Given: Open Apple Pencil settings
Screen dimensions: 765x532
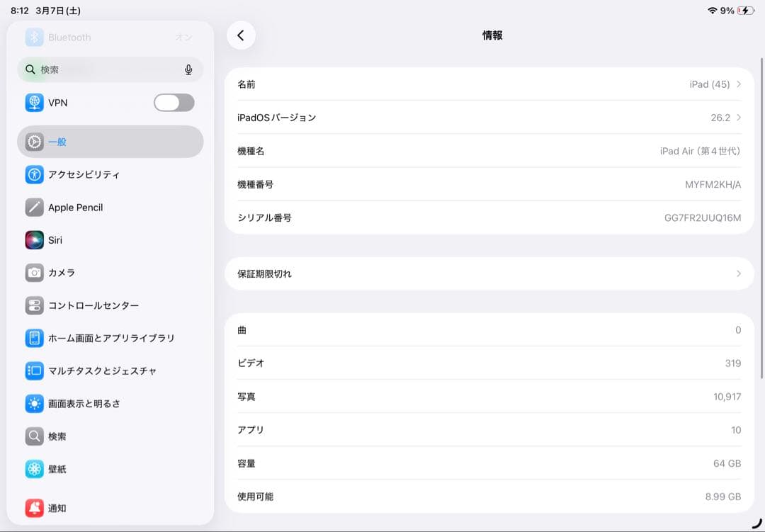Looking at the screenshot, I should [x=110, y=208].
